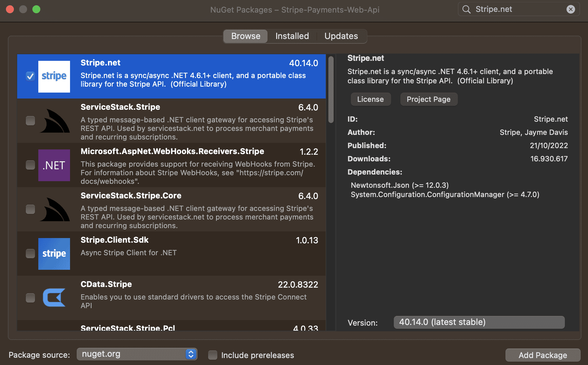Click the Published date 21/10/2022

549,145
